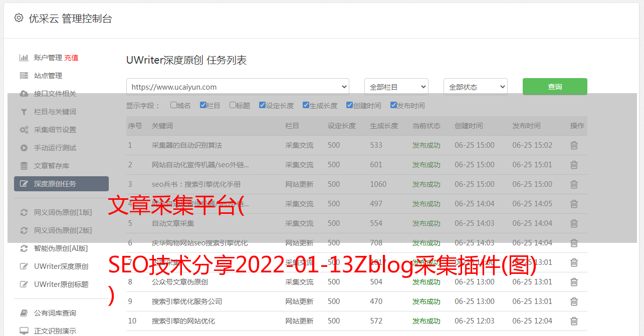This screenshot has height=336, width=644.
Task: Delete row 6 庆华购物网站 task
Action: pos(574,243)
